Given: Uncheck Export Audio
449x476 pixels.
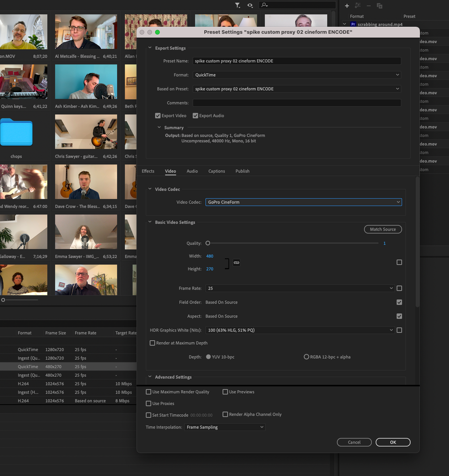Looking at the screenshot, I should click(195, 116).
